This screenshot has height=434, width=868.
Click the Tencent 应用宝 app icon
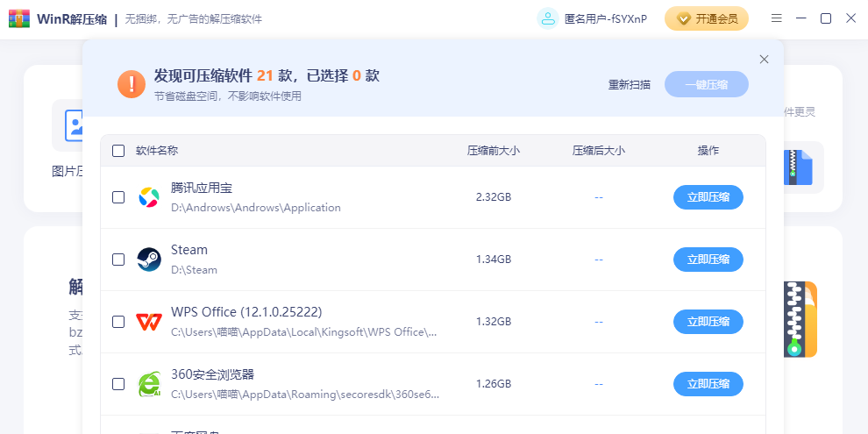pyautogui.click(x=149, y=197)
